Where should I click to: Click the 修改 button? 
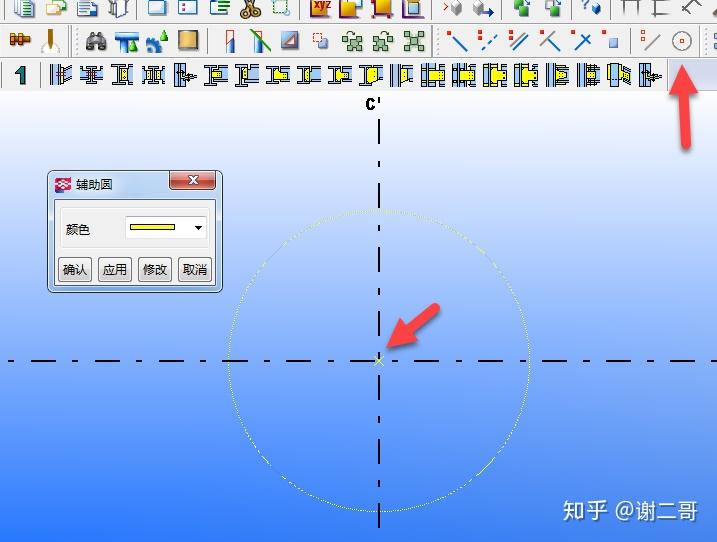coord(155,269)
